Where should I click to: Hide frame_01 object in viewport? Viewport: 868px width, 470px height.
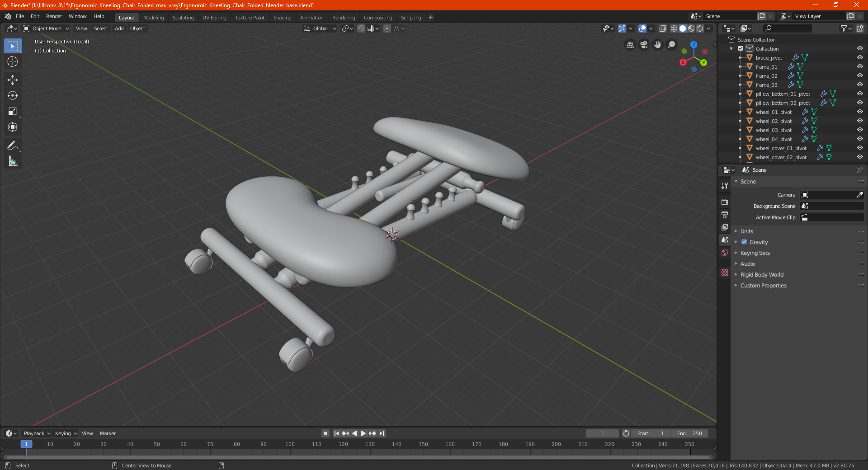click(x=860, y=66)
